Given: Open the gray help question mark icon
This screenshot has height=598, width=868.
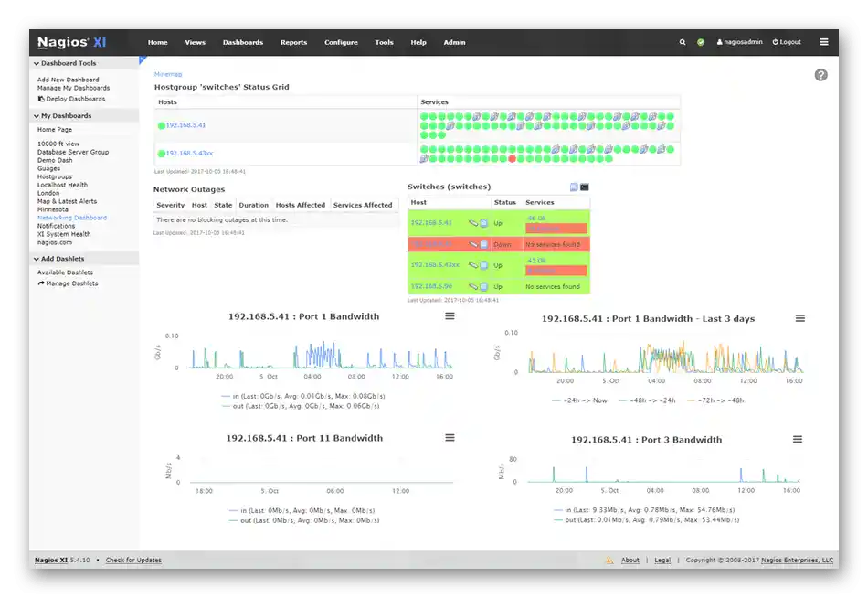Looking at the screenshot, I should 821,75.
